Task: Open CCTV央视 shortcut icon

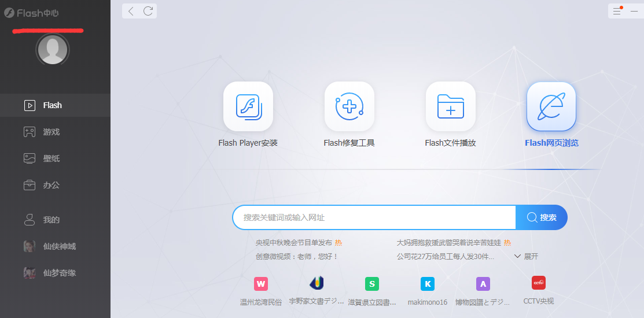Action: coord(538,283)
